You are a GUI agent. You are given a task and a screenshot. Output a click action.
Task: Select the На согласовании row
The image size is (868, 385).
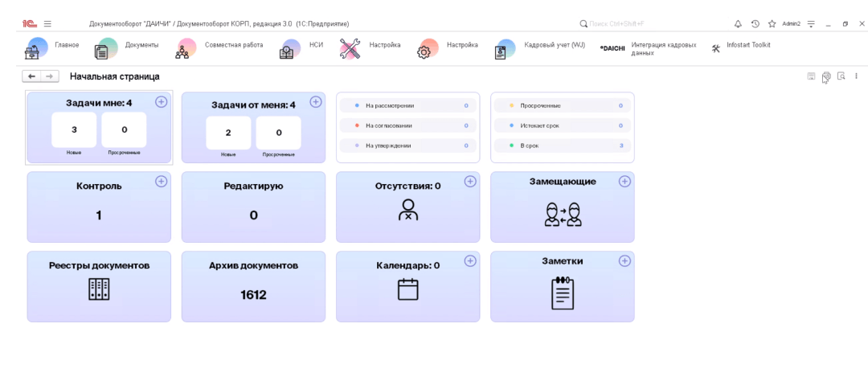click(x=408, y=125)
